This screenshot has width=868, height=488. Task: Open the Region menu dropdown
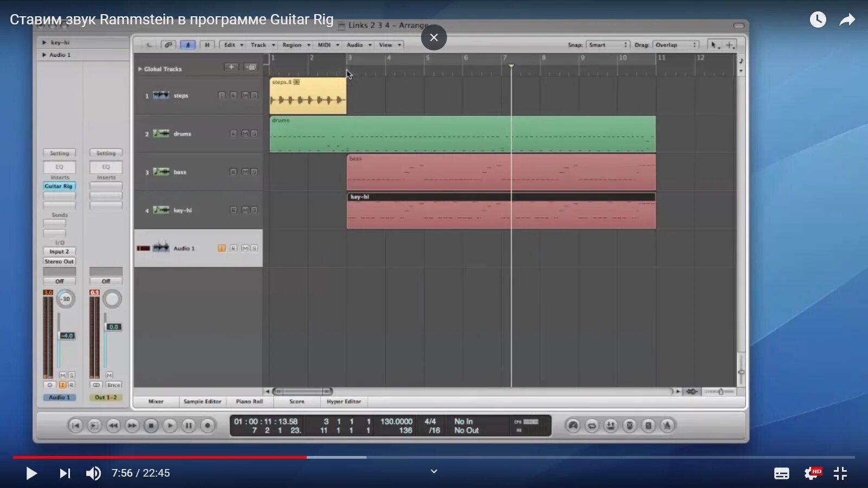296,45
